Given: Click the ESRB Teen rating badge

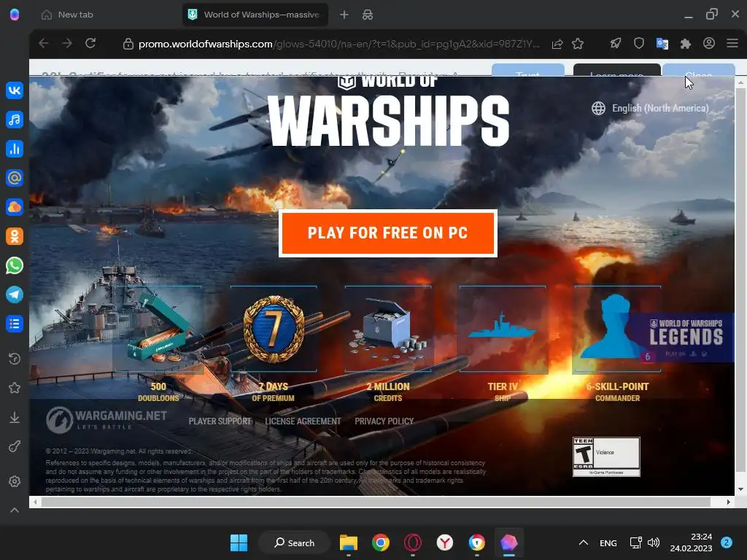Looking at the screenshot, I should (x=606, y=456).
